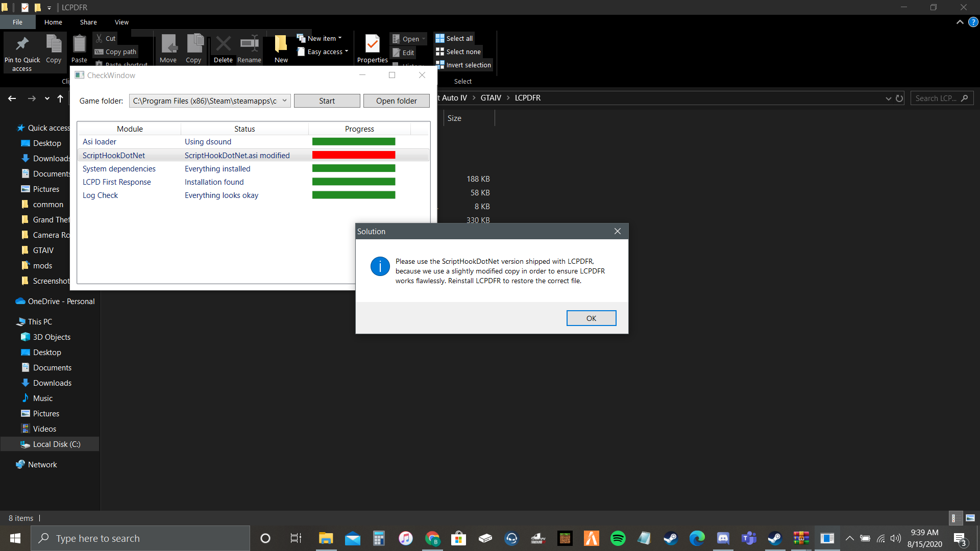Click the Open folder button

pos(396,101)
